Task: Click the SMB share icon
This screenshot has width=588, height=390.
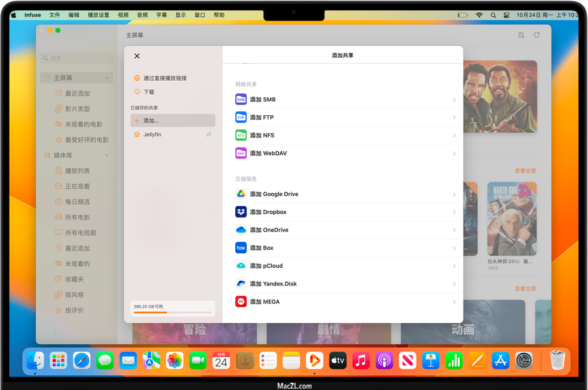Action: 241,99
